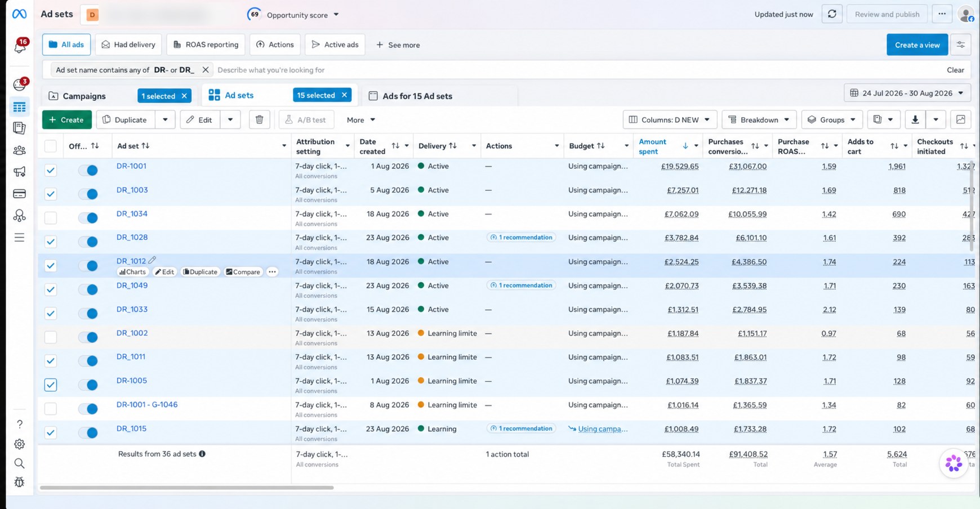Viewport: 980px width, 509px height.
Task: Check the DR_1034 ad set checkbox
Action: tap(51, 217)
